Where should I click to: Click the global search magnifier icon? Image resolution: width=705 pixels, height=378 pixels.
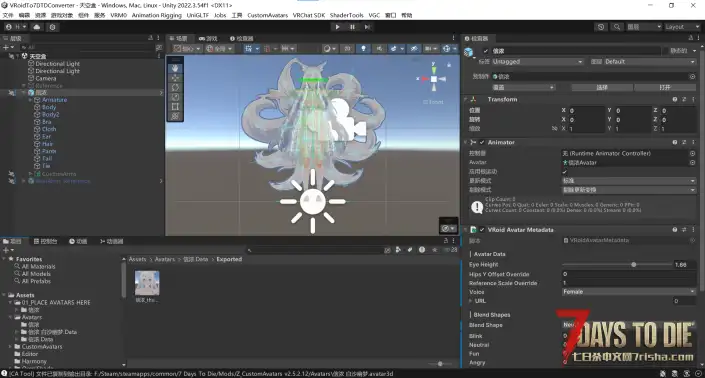point(617,27)
